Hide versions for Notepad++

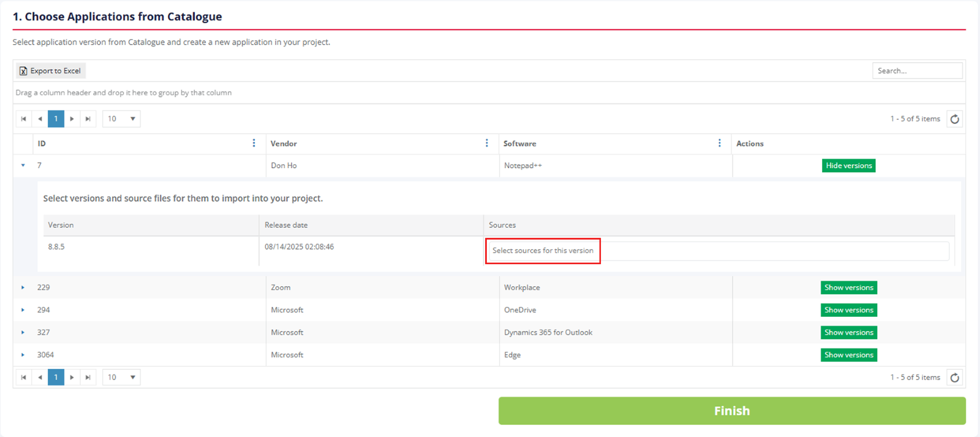(x=848, y=165)
